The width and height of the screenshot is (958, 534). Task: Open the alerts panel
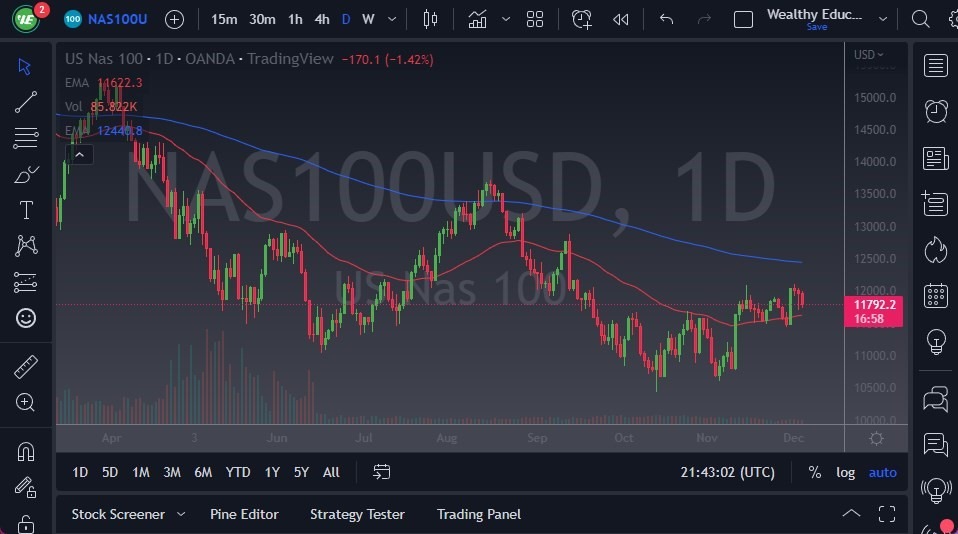935,112
